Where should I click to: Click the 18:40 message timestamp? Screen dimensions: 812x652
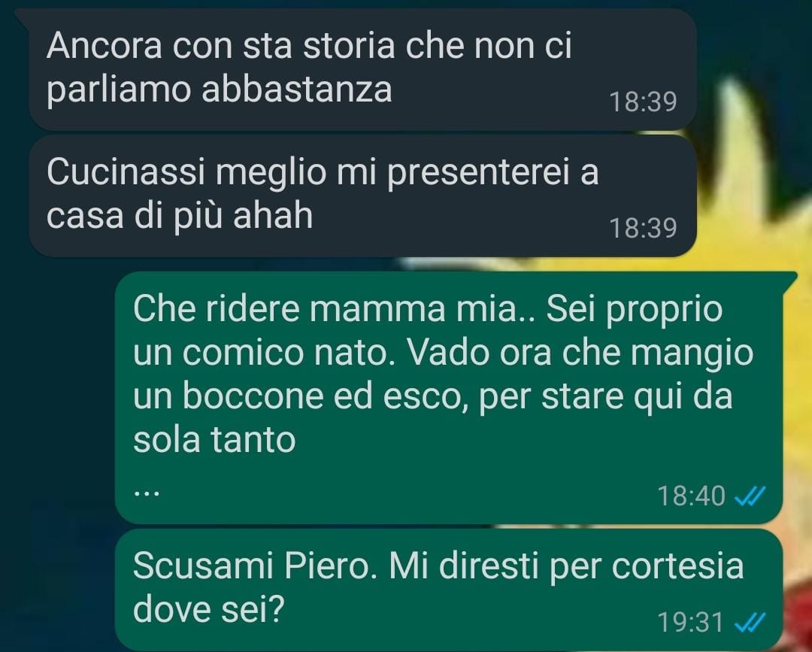pos(692,496)
